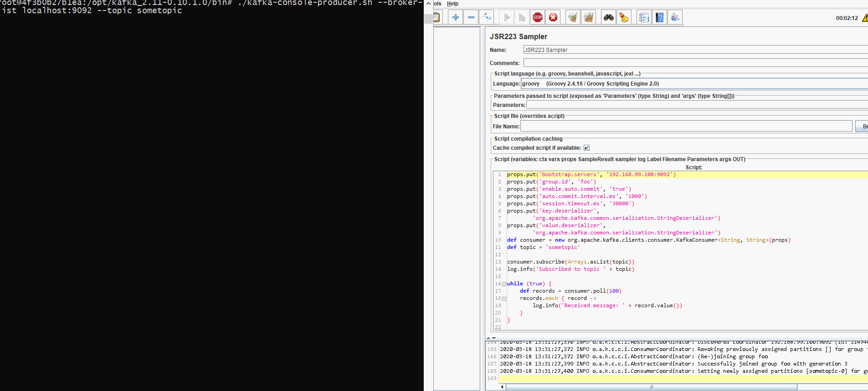Click into the Name field

coord(695,50)
